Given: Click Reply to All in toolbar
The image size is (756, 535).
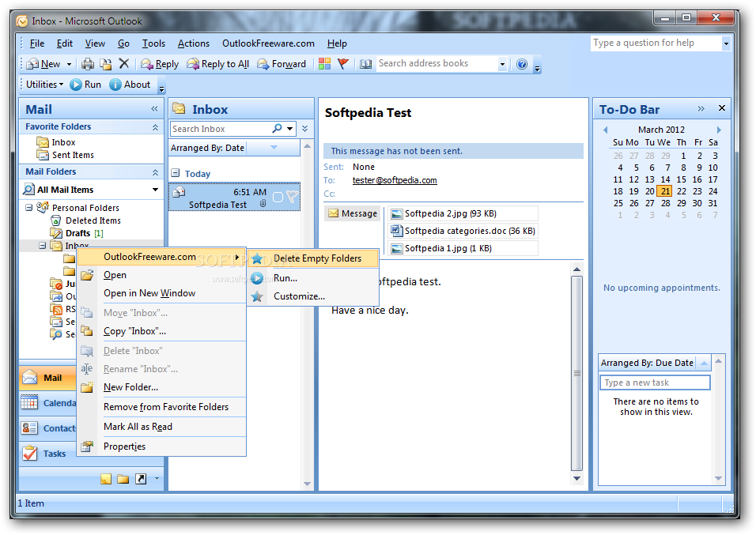Looking at the screenshot, I should pos(218,64).
